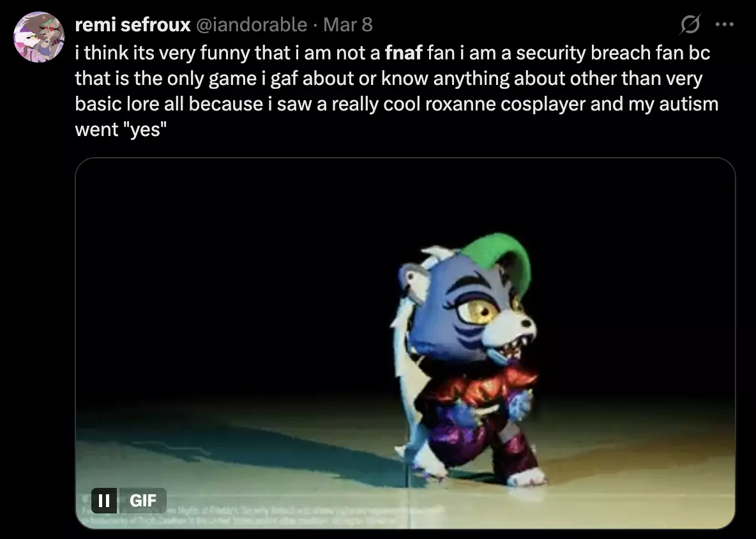756x539 pixels.
Task: Pause the playing GIF
Action: (x=103, y=501)
